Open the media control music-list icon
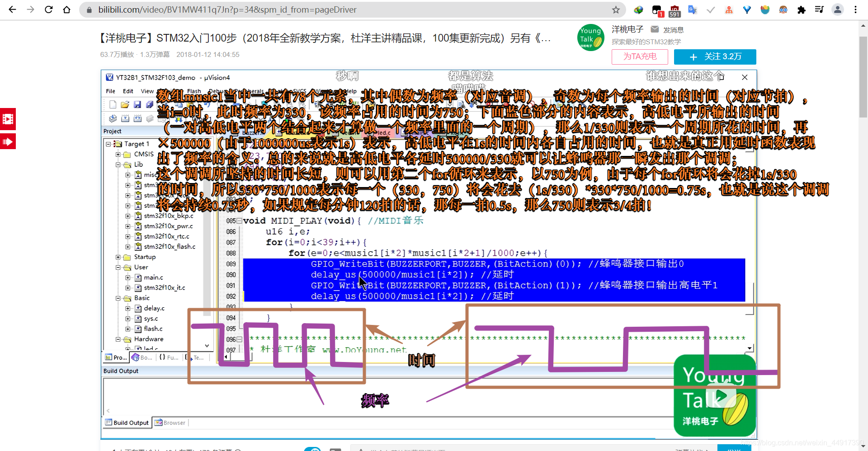The height and width of the screenshot is (451, 868). pyautogui.click(x=819, y=9)
